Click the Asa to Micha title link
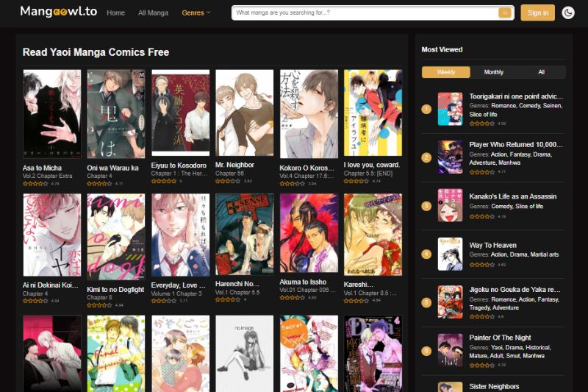The image size is (588, 392). [42, 168]
